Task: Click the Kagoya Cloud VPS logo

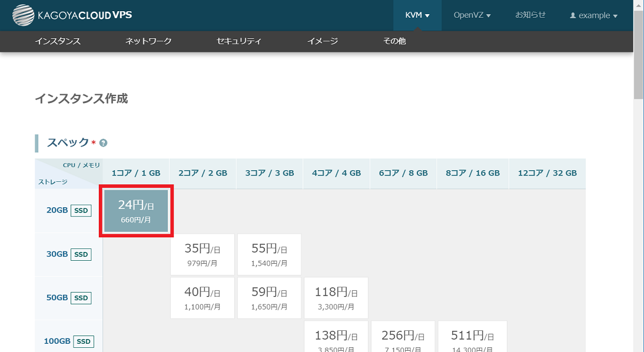Action: 72,15
